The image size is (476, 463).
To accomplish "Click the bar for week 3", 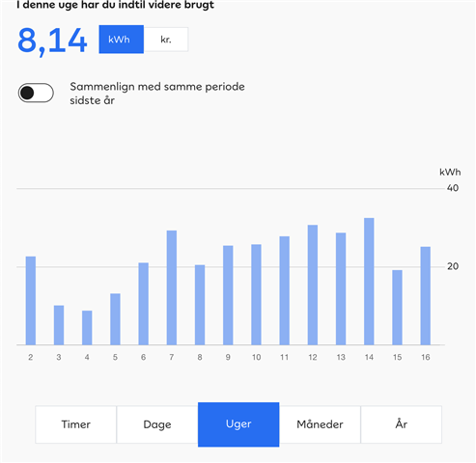I will point(59,325).
